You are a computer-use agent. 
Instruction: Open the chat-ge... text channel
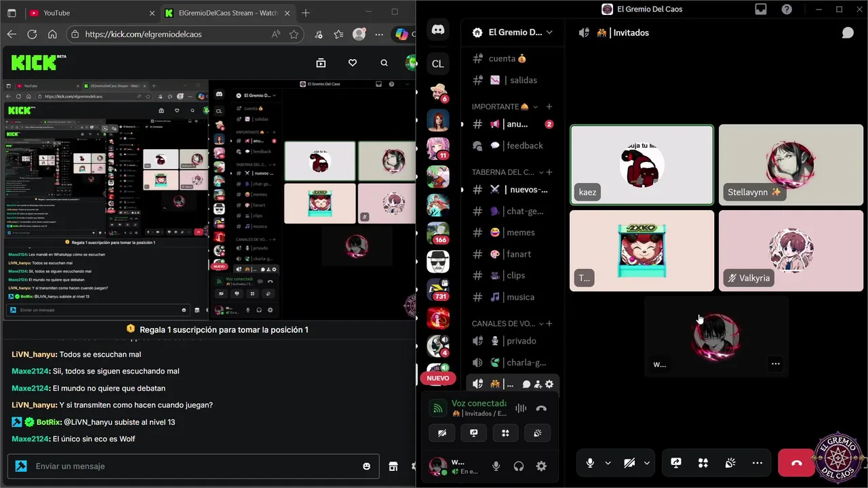512,211
